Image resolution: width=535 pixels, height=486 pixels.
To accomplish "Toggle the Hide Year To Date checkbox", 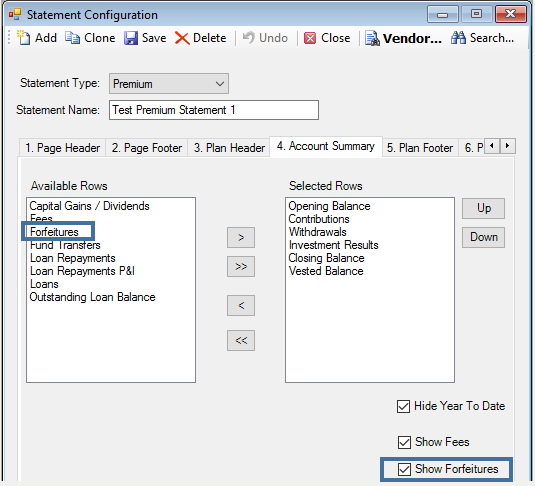I will (403, 406).
